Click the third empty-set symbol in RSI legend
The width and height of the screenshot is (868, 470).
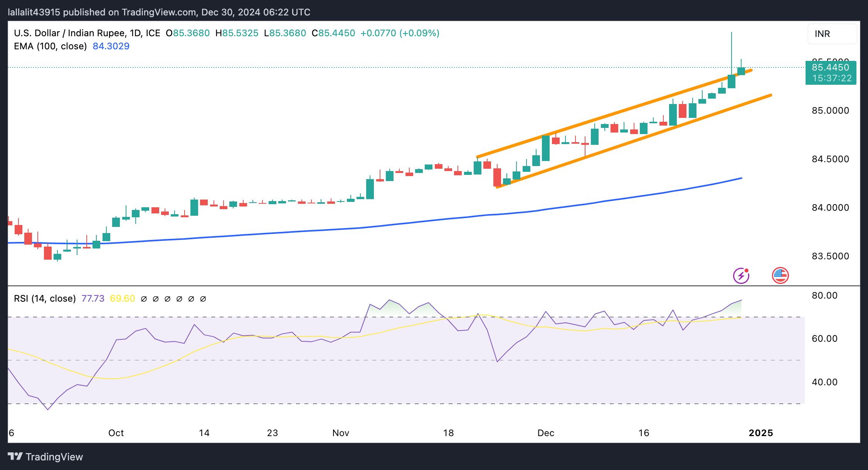pos(167,299)
